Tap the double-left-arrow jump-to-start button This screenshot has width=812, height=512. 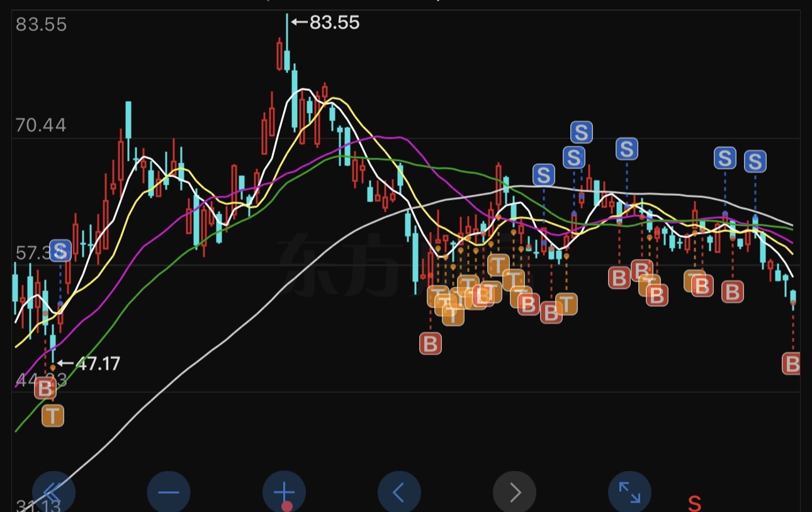coord(54,492)
